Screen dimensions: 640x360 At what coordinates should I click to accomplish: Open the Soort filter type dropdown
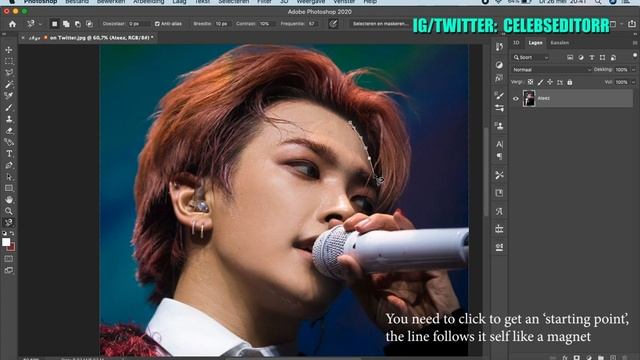point(531,58)
